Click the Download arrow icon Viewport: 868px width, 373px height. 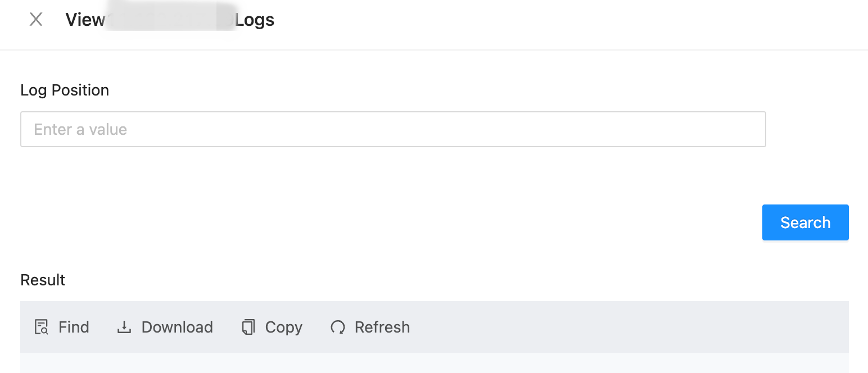click(x=124, y=327)
